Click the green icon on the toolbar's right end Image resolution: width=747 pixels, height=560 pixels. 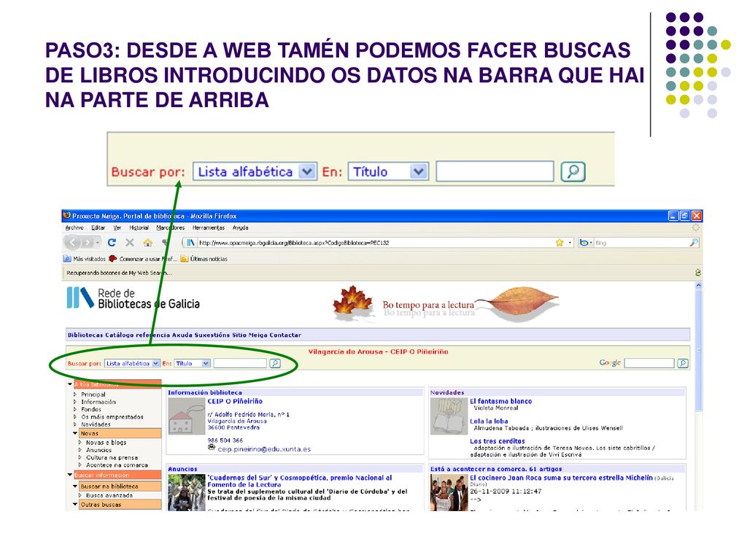pyautogui.click(x=698, y=273)
